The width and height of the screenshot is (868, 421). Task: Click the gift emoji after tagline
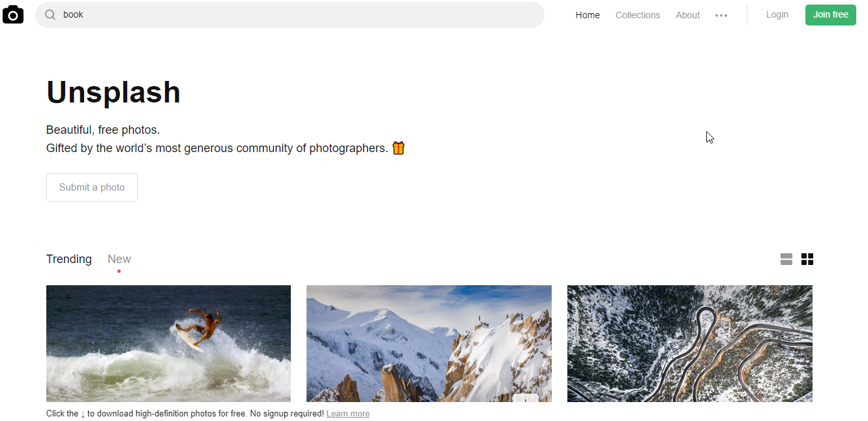tap(398, 148)
